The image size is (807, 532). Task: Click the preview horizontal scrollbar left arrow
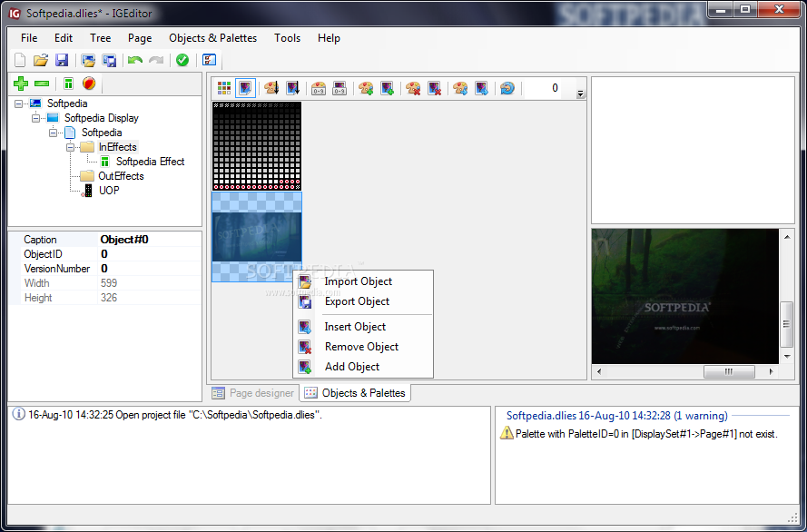coord(598,371)
